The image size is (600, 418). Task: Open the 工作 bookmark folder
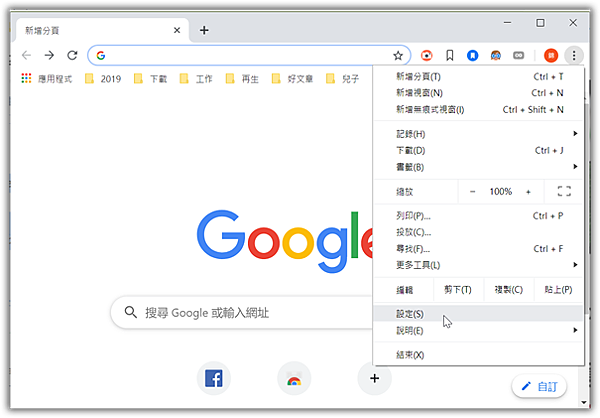coord(196,79)
